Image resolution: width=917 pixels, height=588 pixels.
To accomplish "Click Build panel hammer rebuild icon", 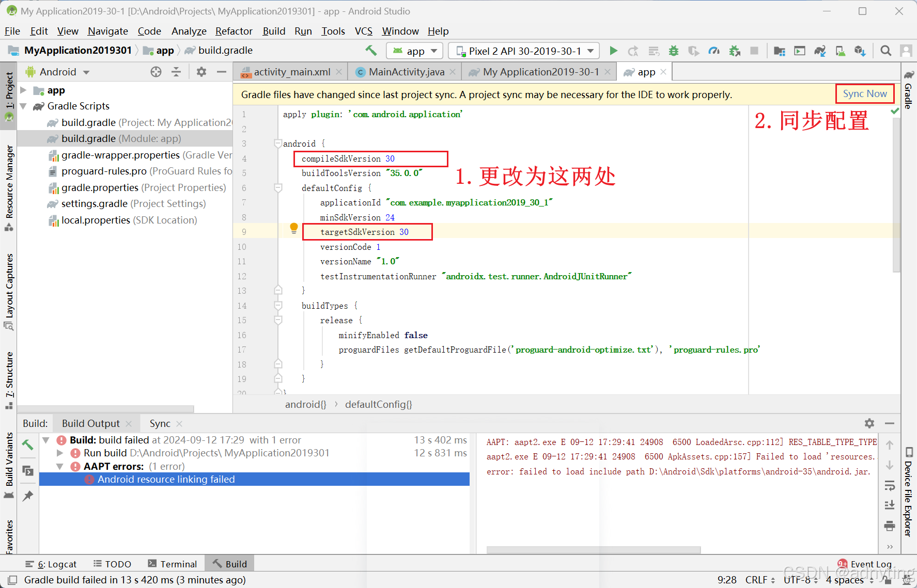I will point(28,444).
